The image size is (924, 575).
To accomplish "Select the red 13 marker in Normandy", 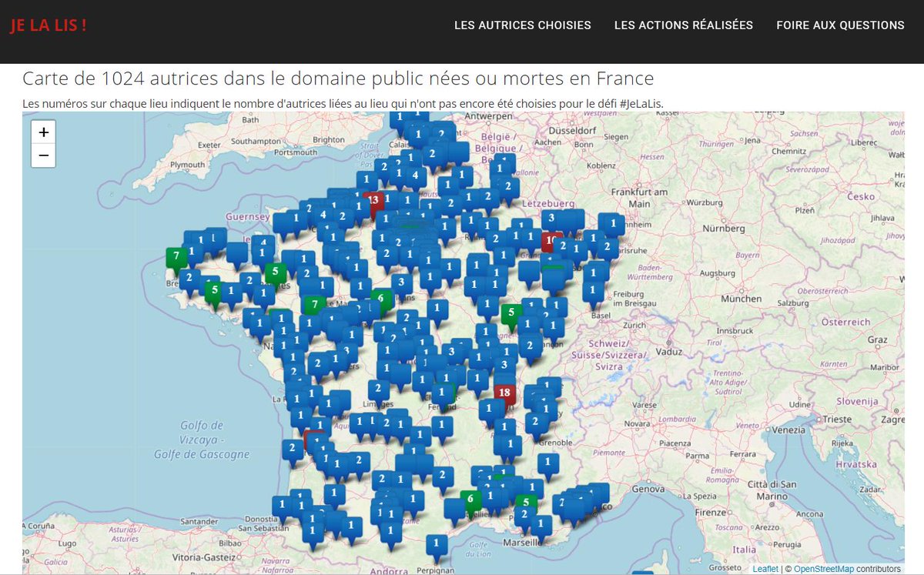I will click(374, 203).
